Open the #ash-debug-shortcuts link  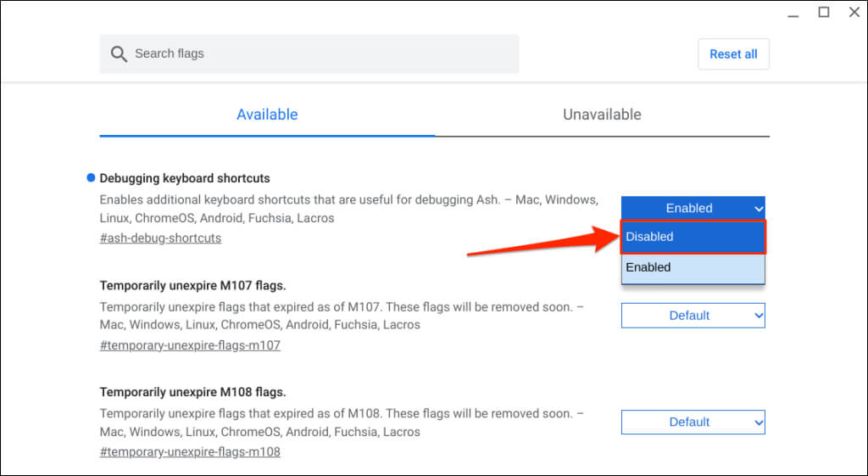coord(160,238)
